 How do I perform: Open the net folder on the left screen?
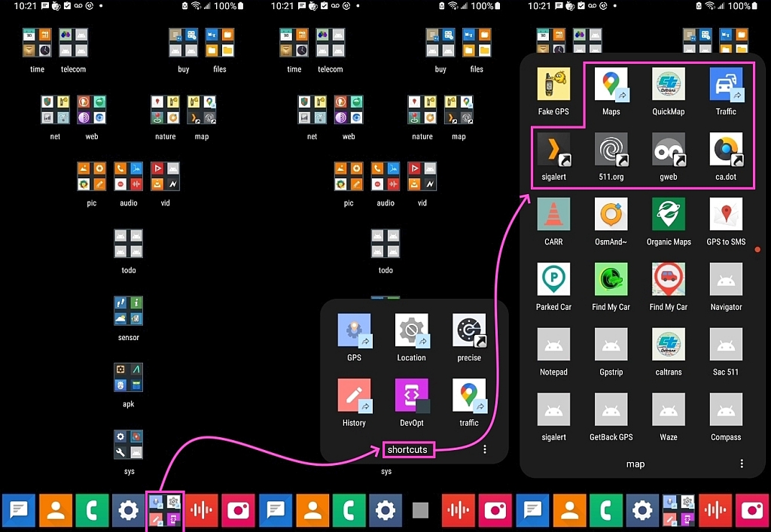click(x=55, y=110)
